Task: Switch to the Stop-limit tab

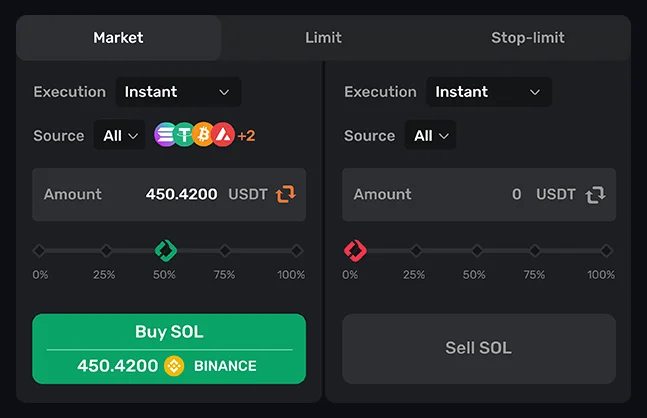Action: pos(527,38)
